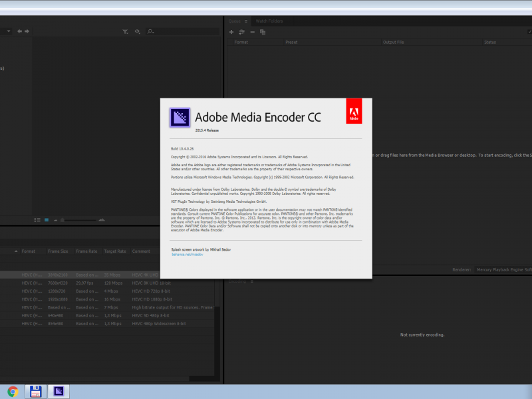Switch to the Queue tab
The width and height of the screenshot is (532, 399).
[235, 21]
